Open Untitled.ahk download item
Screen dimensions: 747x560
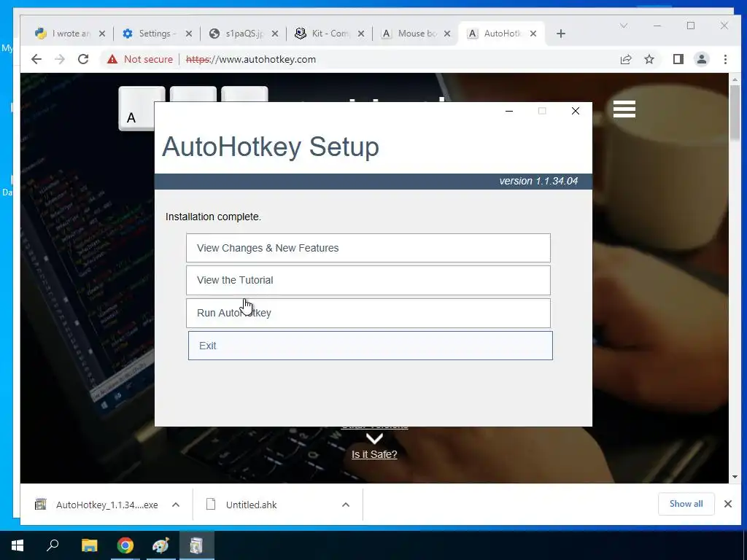point(243,505)
